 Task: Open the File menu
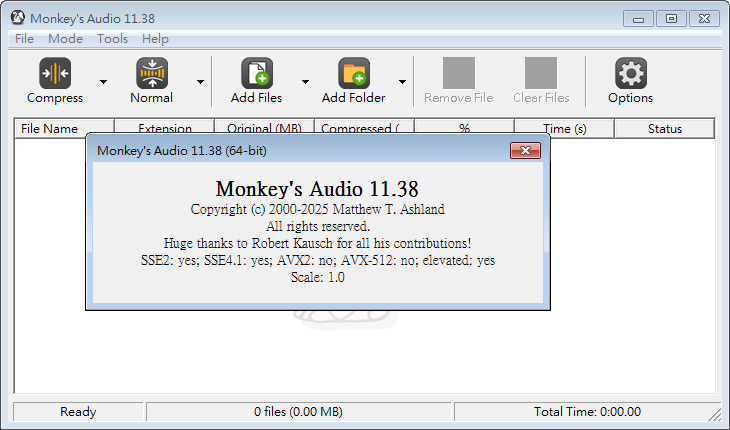(x=24, y=39)
